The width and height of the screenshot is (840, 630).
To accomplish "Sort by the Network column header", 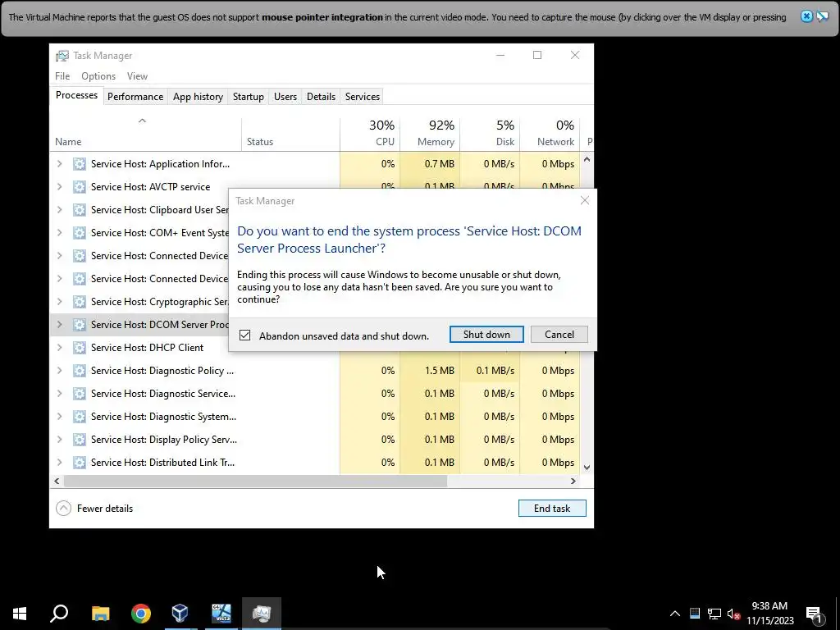I will 550,134.
